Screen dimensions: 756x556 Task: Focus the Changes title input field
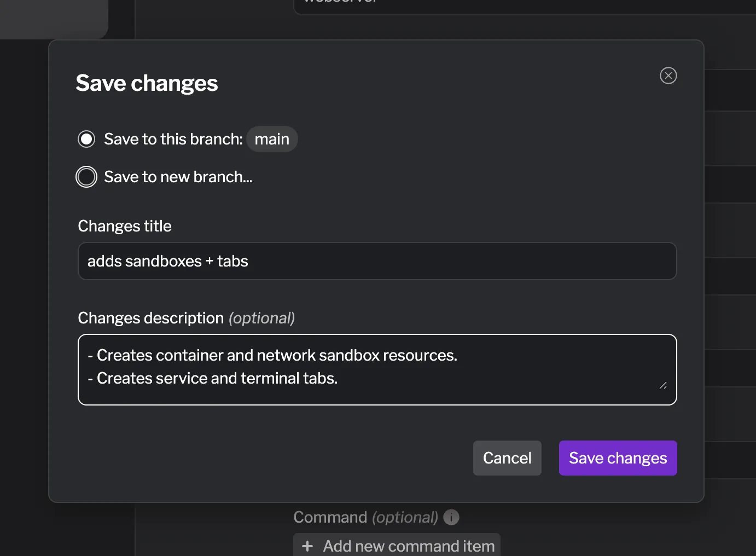tap(377, 261)
